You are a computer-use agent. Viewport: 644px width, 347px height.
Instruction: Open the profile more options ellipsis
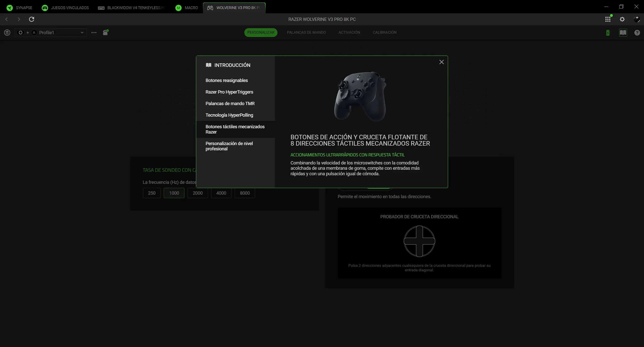(94, 33)
